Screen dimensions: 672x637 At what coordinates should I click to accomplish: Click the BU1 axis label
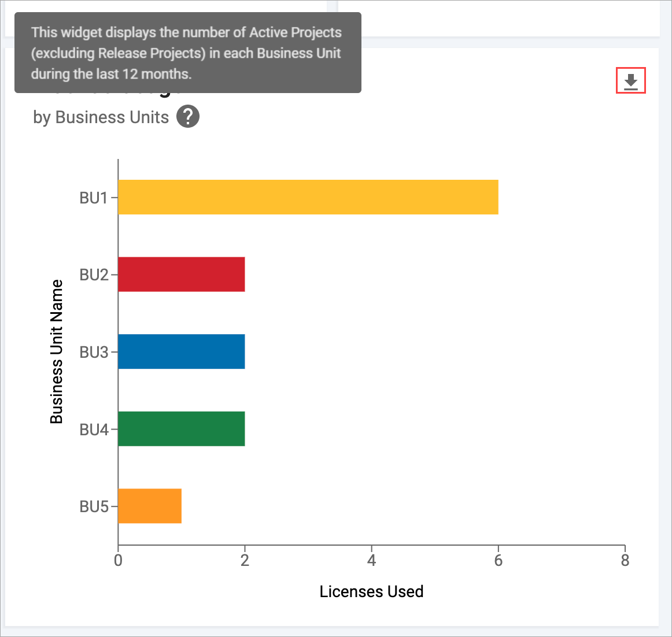94,198
